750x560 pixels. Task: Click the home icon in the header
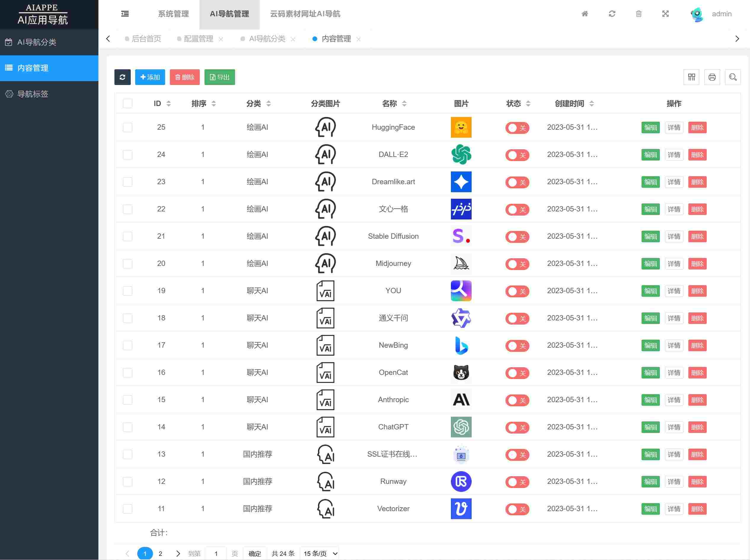pos(585,14)
